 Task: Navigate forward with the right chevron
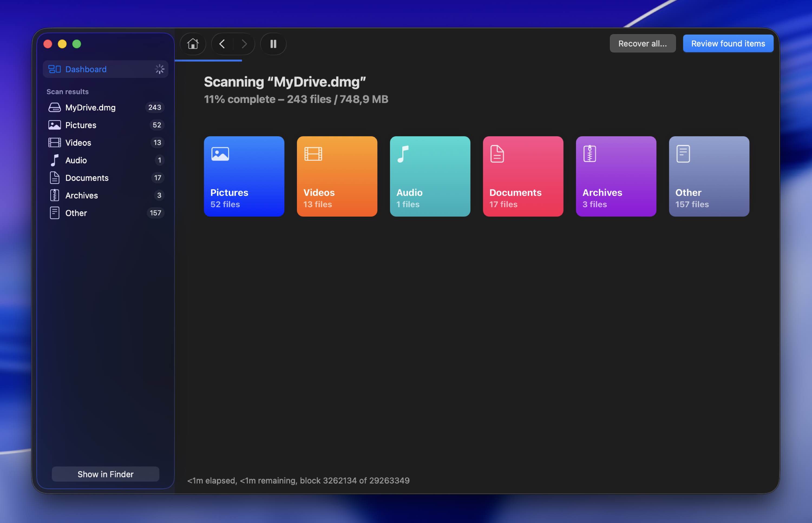click(x=244, y=44)
